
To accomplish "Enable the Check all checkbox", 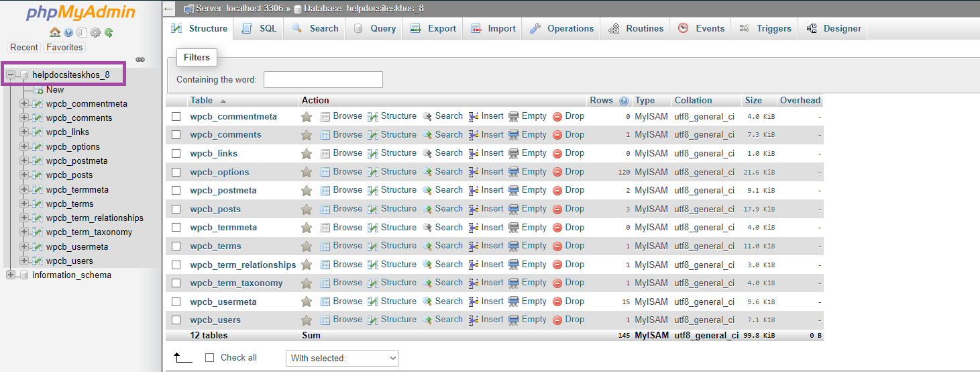I will click(210, 358).
